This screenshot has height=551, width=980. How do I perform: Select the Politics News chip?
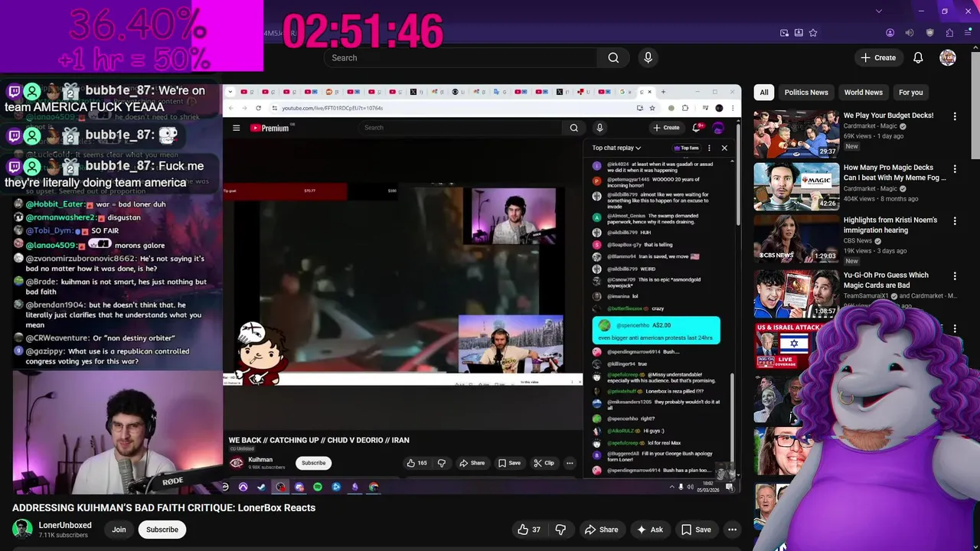coord(806,92)
